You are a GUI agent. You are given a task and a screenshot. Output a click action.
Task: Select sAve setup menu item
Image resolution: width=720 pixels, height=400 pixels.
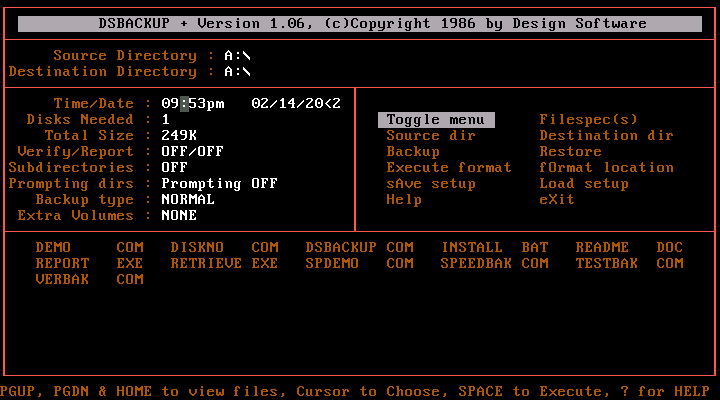[431, 184]
